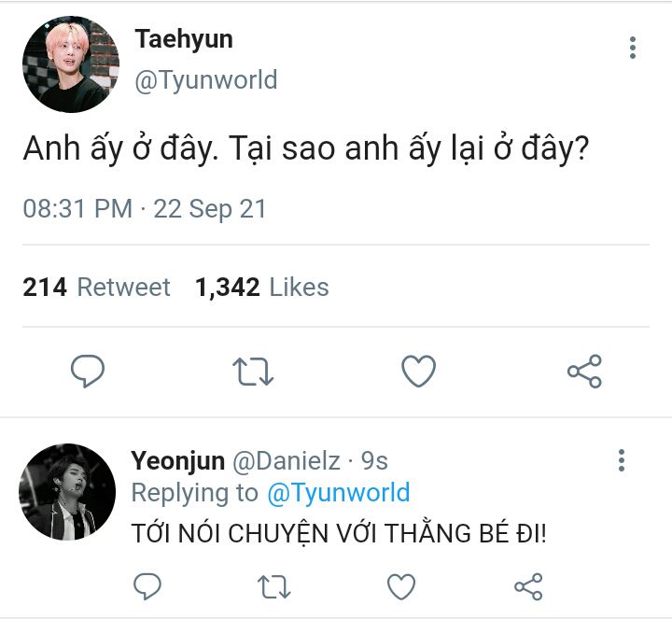Open Taehyun display name profile
Viewport: 672px width, 619px height.
(184, 39)
